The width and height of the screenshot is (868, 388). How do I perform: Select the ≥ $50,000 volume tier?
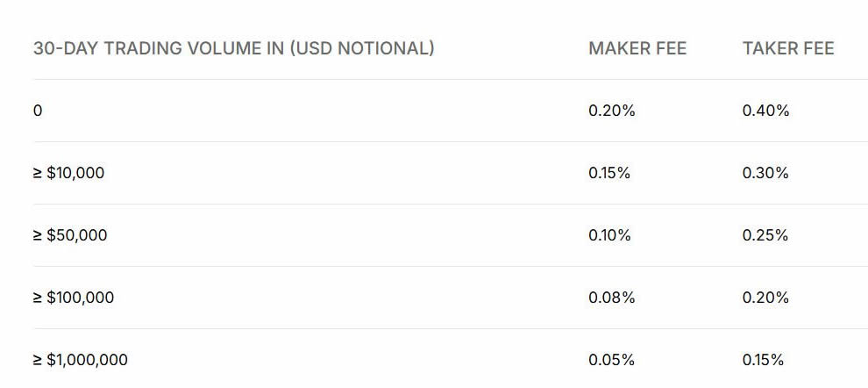[x=70, y=235]
